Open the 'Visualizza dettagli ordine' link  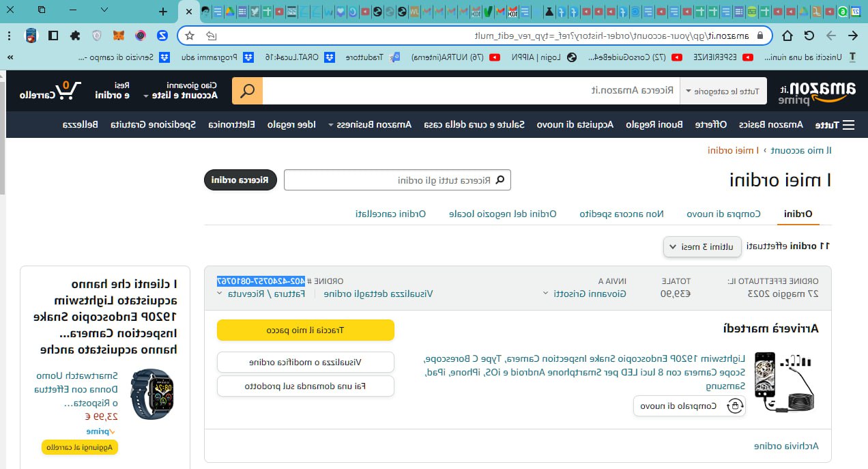point(378,294)
